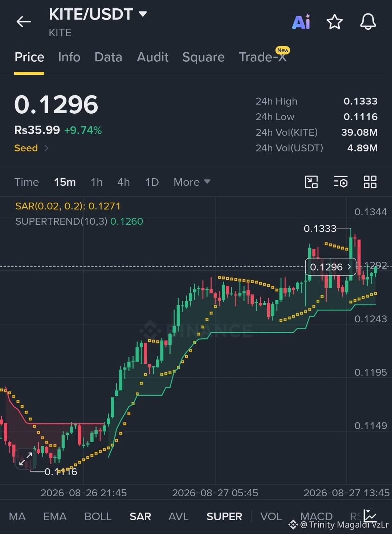The height and width of the screenshot is (534, 392).
Task: Select the 1D timeframe
Action: [152, 182]
